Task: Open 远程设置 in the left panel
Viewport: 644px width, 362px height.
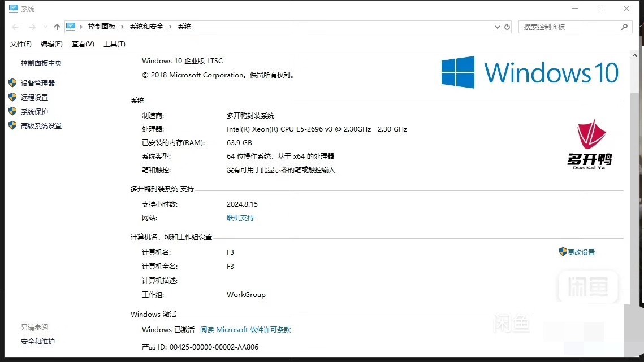Action: pyautogui.click(x=34, y=97)
